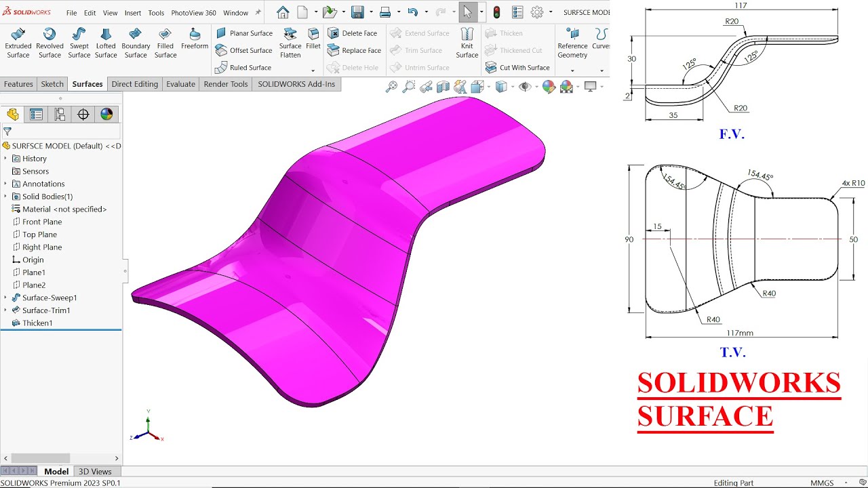Click the Rebuild traffic light icon

pyautogui.click(x=496, y=12)
